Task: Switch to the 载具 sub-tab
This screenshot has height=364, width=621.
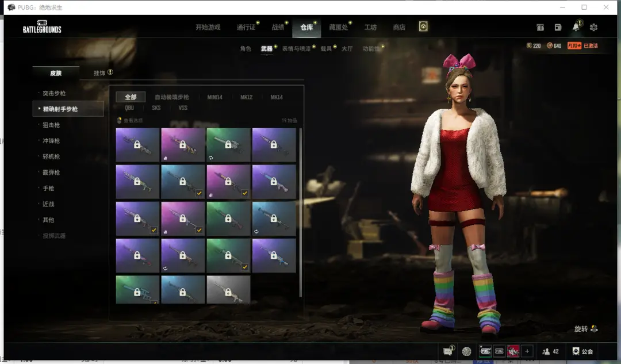Action: coord(326,48)
